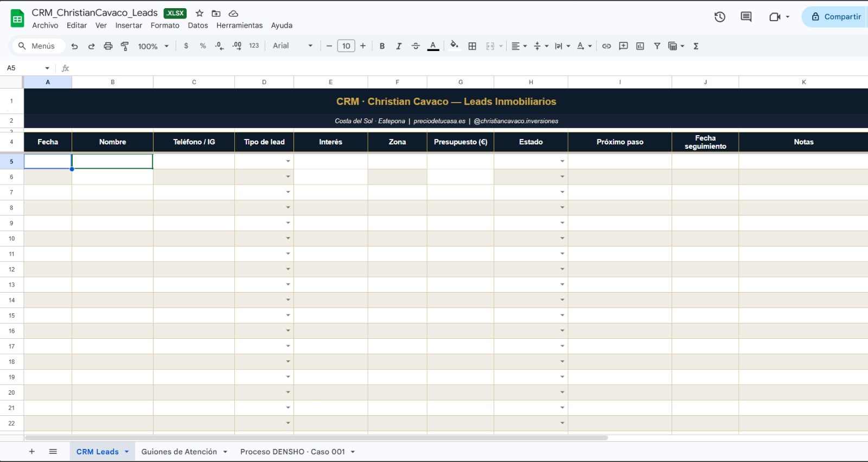Open the Datos menu
Image resolution: width=868 pixels, height=462 pixels.
click(198, 26)
